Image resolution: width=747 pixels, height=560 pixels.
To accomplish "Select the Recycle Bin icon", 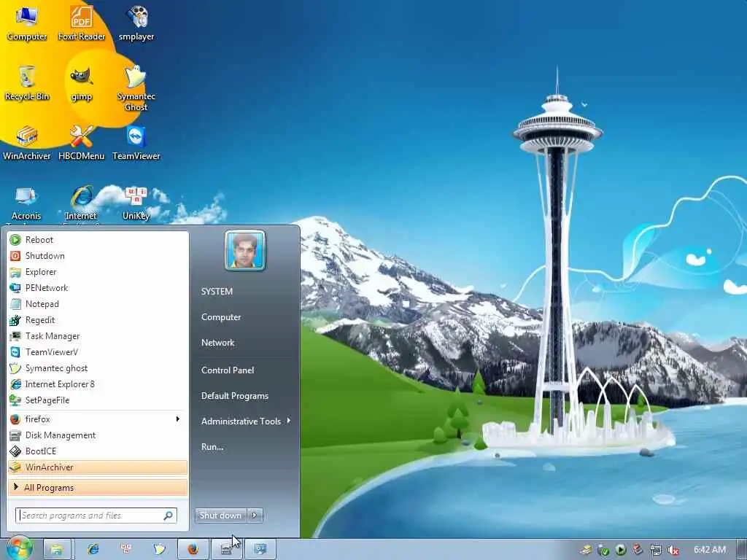I will (x=27, y=83).
